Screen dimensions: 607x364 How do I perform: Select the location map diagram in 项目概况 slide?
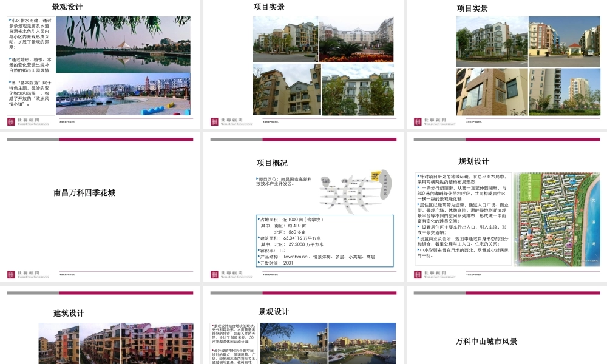coord(355,192)
